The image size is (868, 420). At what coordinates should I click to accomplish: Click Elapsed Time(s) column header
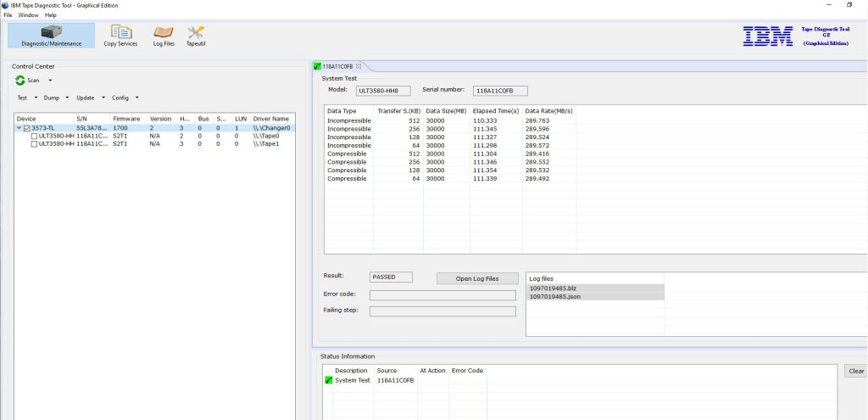click(496, 111)
